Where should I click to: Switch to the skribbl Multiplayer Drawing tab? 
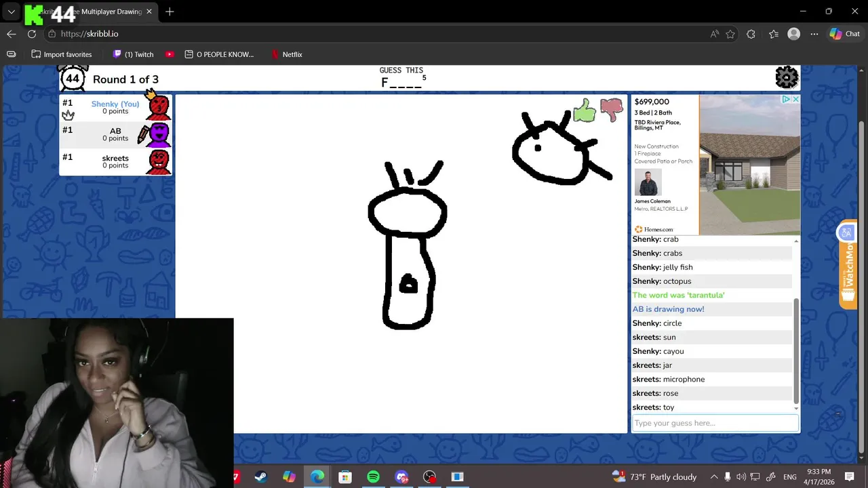pyautogui.click(x=90, y=12)
